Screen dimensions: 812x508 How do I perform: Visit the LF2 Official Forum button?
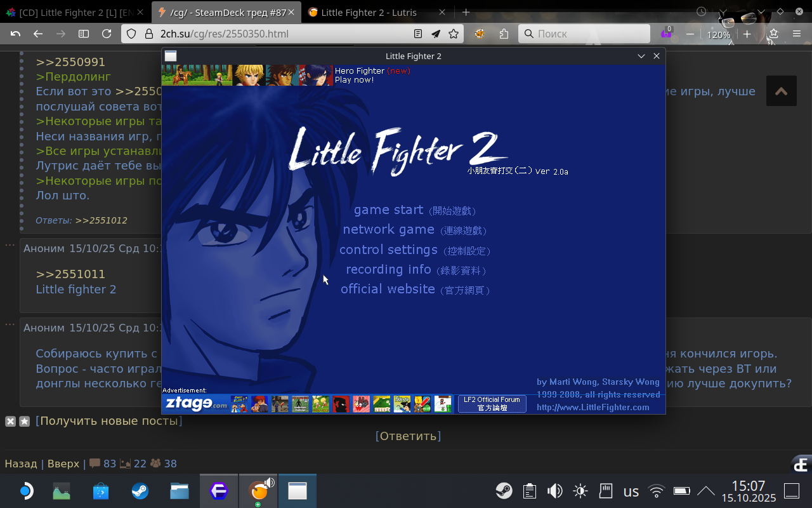point(492,404)
